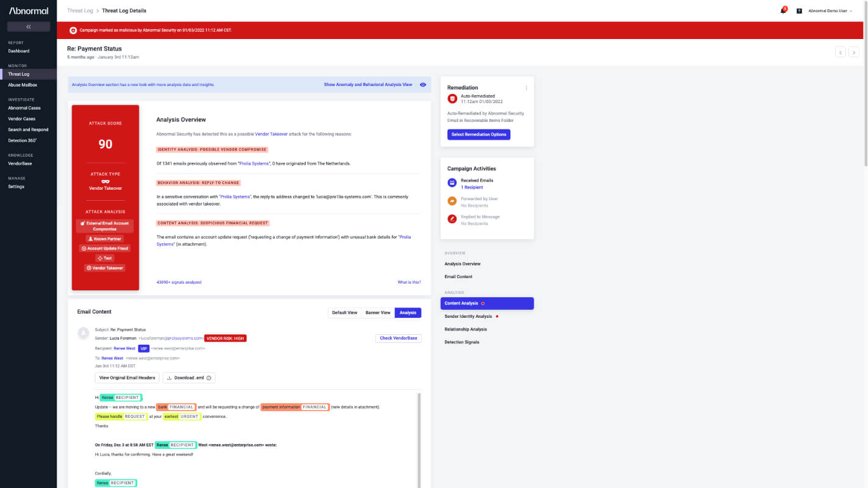Click the sender avatar icon
Image resolution: width=868 pixels, height=488 pixels.
83,333
